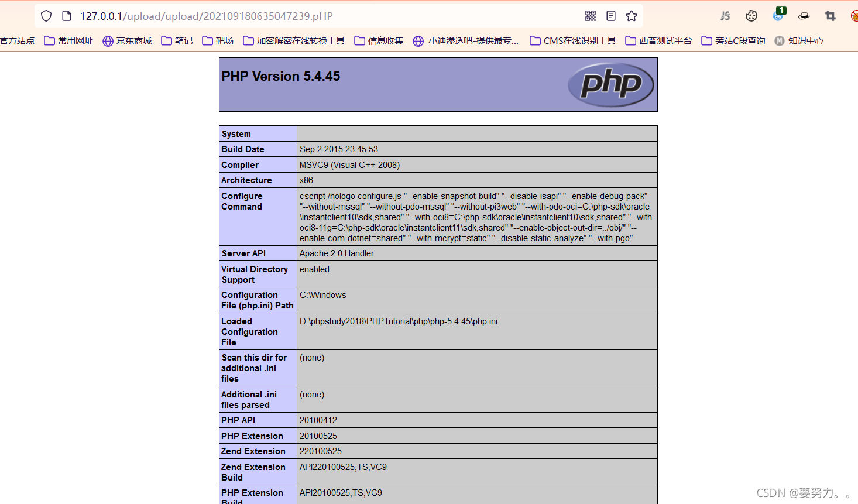Click the Architecture value x86
858x504 pixels.
[x=306, y=180]
